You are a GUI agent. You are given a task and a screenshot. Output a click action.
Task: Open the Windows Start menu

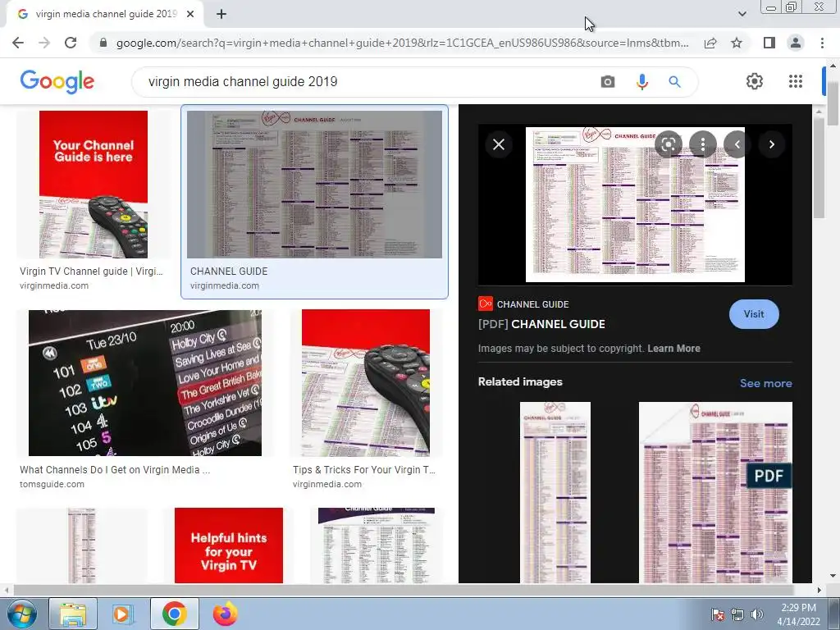pyautogui.click(x=21, y=614)
